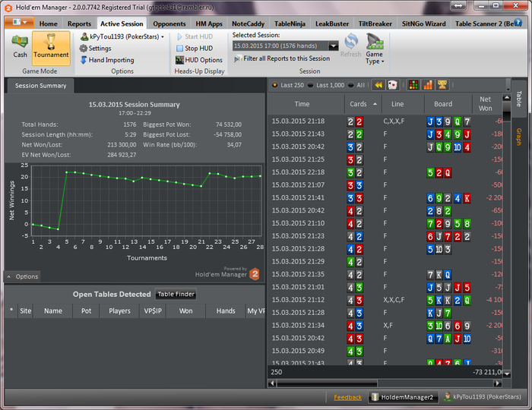Open the SitNGo Wizard tab
Image resolution: width=532 pixels, height=410 pixels.
(424, 24)
